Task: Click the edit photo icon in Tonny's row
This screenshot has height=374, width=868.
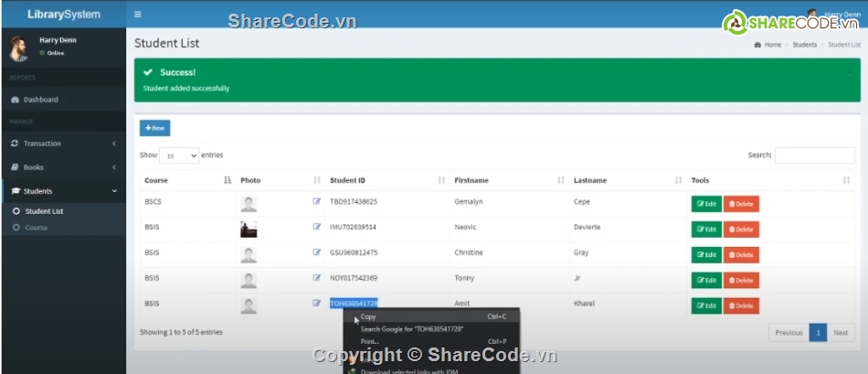Action: (317, 278)
